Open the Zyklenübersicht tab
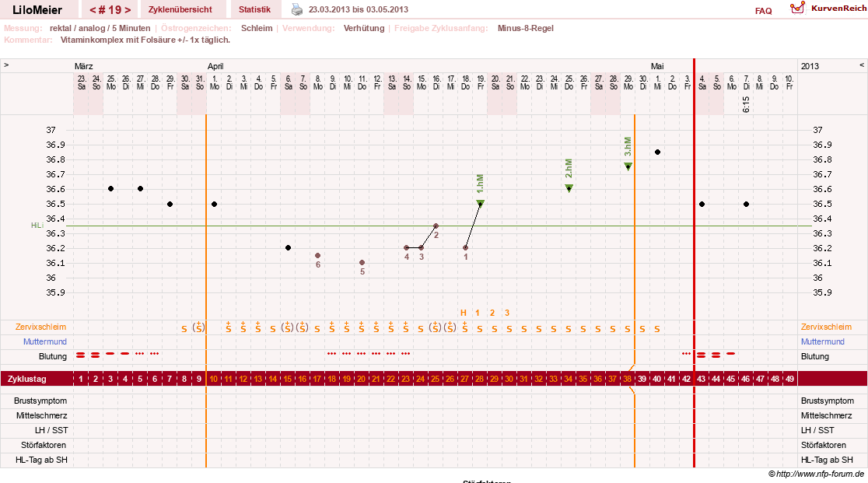The width and height of the screenshot is (868, 483). pyautogui.click(x=180, y=9)
